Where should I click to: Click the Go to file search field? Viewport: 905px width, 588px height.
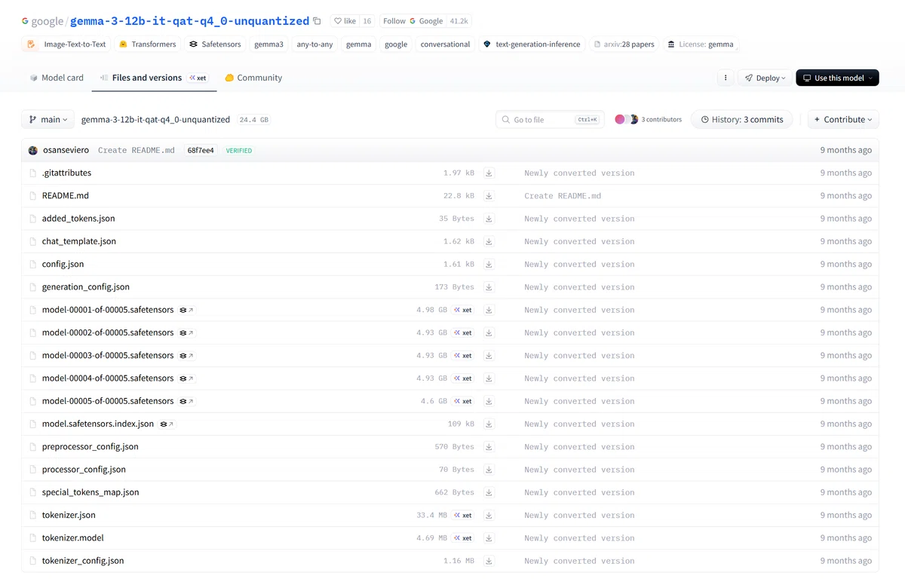(550, 119)
